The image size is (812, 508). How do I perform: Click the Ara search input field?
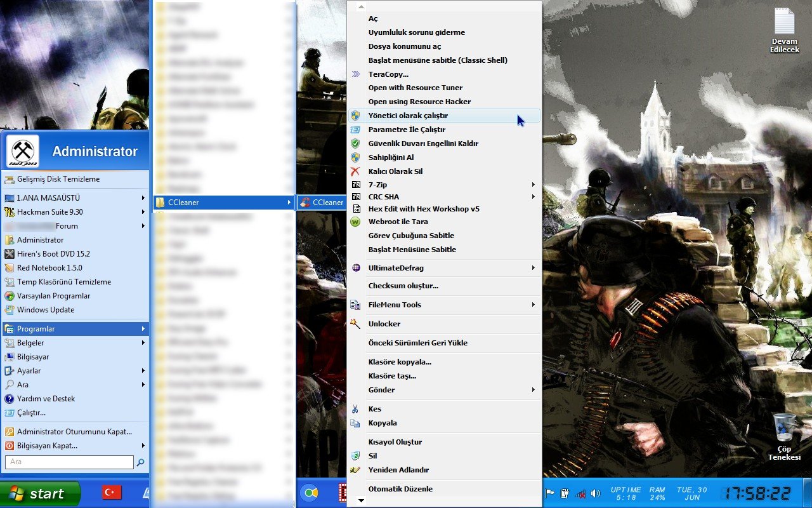tap(70, 462)
